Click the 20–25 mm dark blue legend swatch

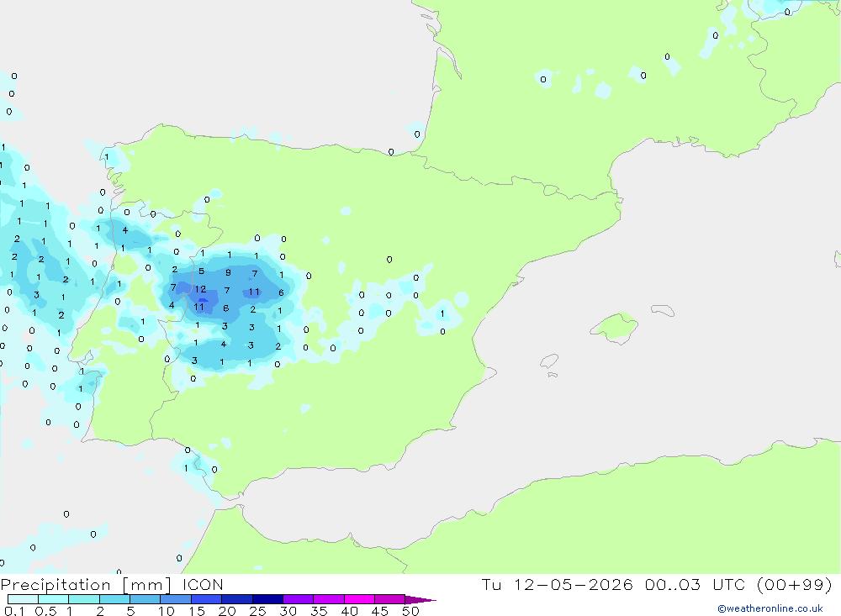pyautogui.click(x=237, y=599)
